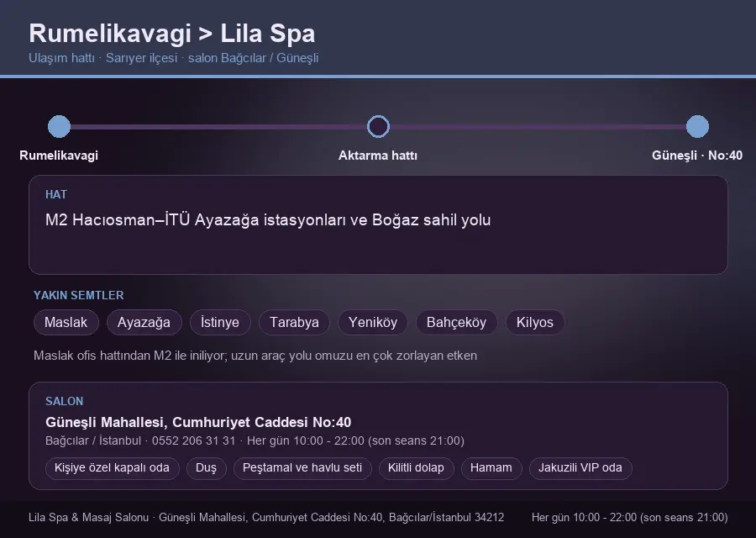Select the Yeniköy neighborhood chip
Image resolution: width=756 pixels, height=538 pixels.
[x=373, y=322]
